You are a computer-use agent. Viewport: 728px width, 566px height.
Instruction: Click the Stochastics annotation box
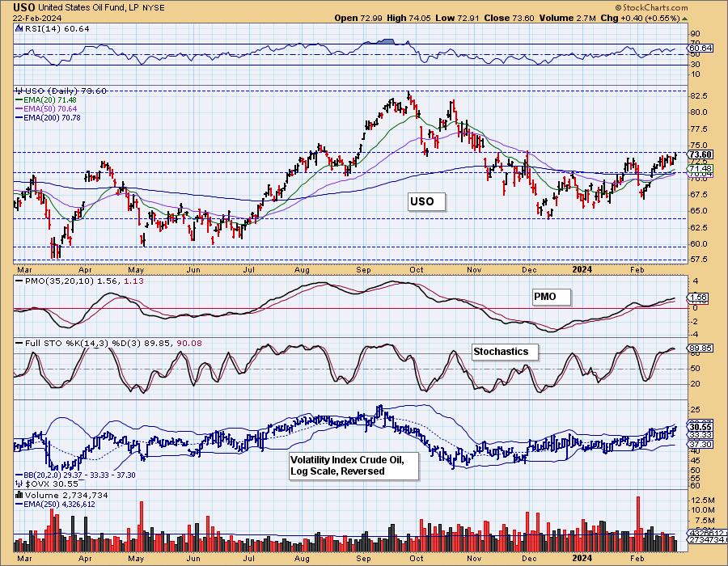tap(505, 352)
